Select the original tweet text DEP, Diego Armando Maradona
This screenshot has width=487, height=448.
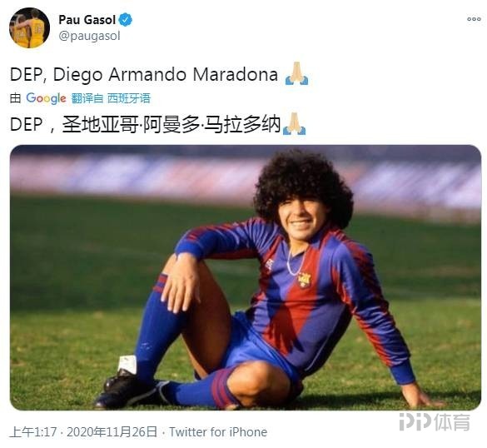(x=144, y=75)
